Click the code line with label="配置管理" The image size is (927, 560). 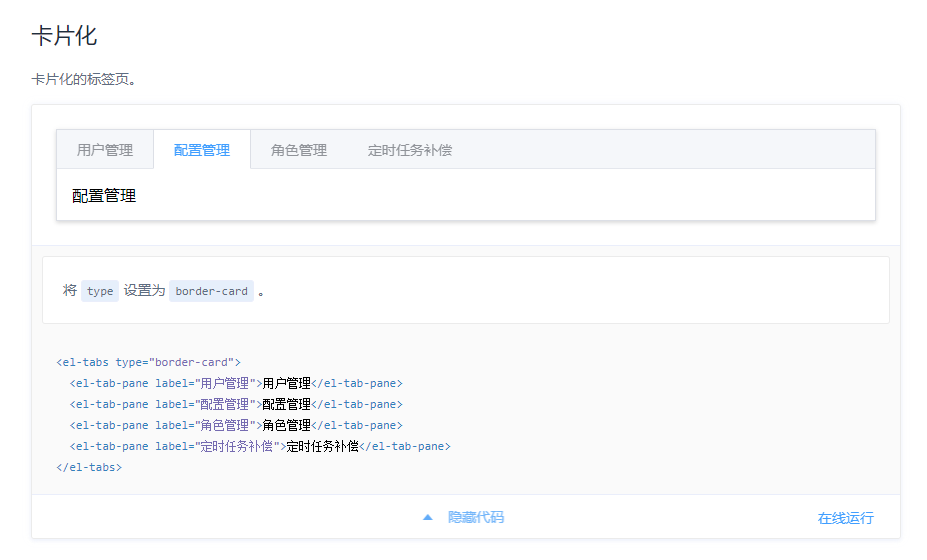pos(236,404)
